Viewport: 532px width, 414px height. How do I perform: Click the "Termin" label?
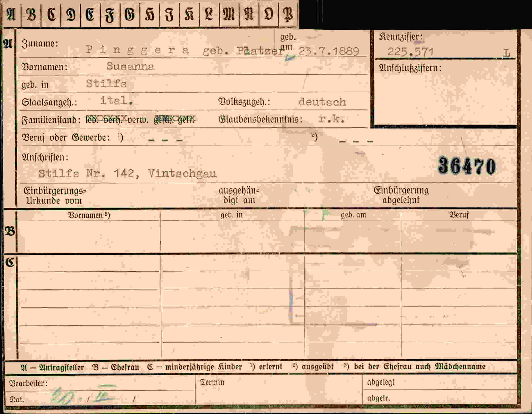click(x=212, y=382)
